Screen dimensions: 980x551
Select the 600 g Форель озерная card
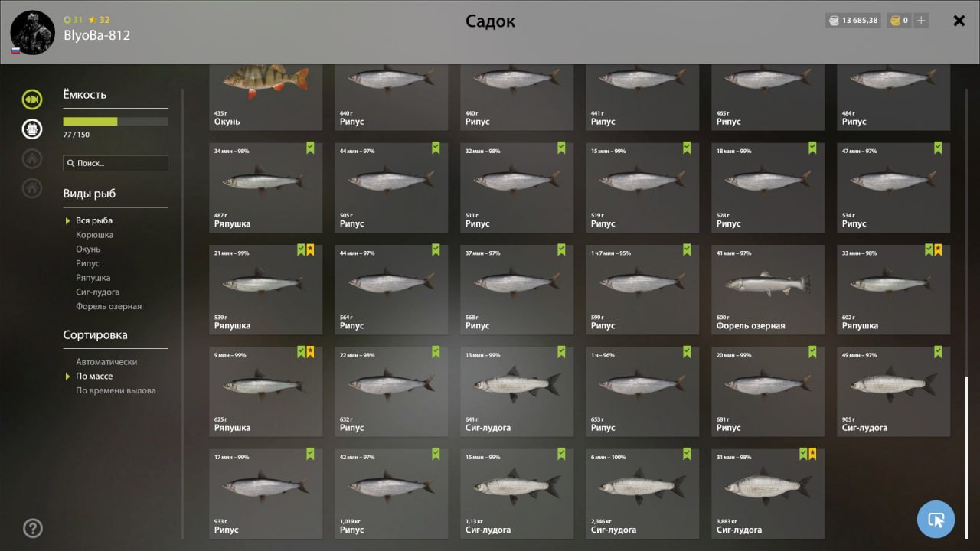(768, 289)
